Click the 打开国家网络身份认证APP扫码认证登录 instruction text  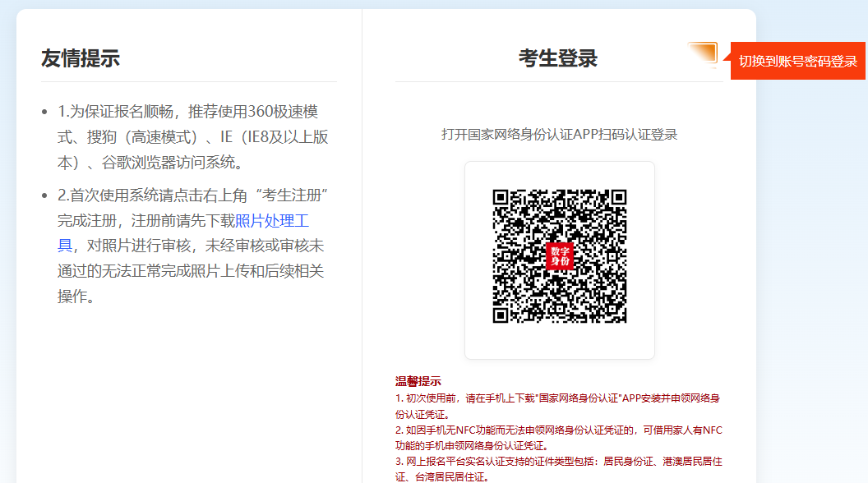pyautogui.click(x=559, y=134)
